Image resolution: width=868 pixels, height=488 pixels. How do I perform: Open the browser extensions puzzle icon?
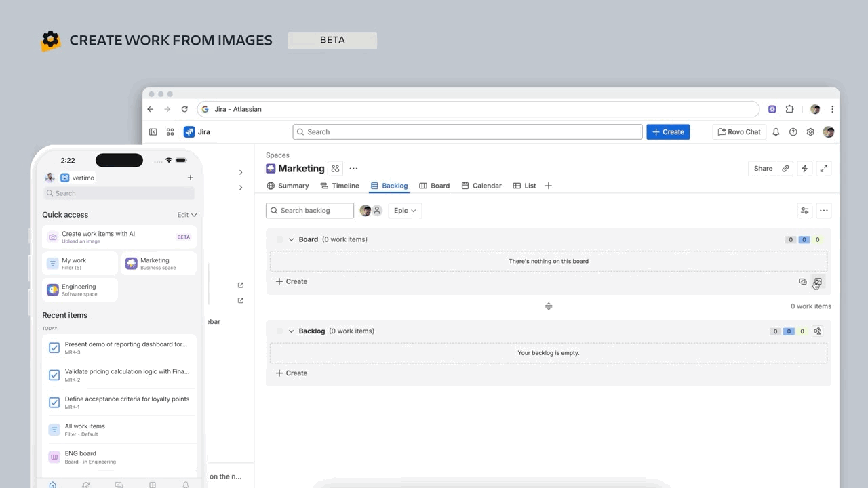coord(789,109)
